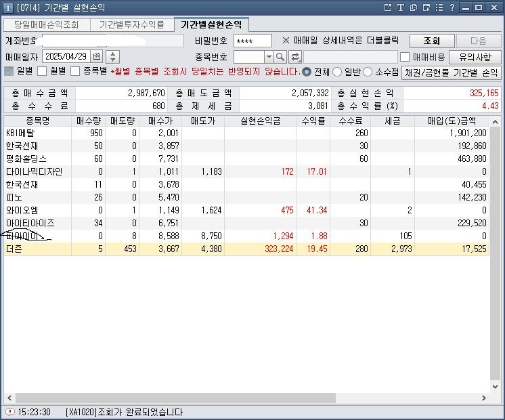Select the 일반 radio button
Image resolution: width=505 pixels, height=420 pixels.
pyautogui.click(x=337, y=72)
